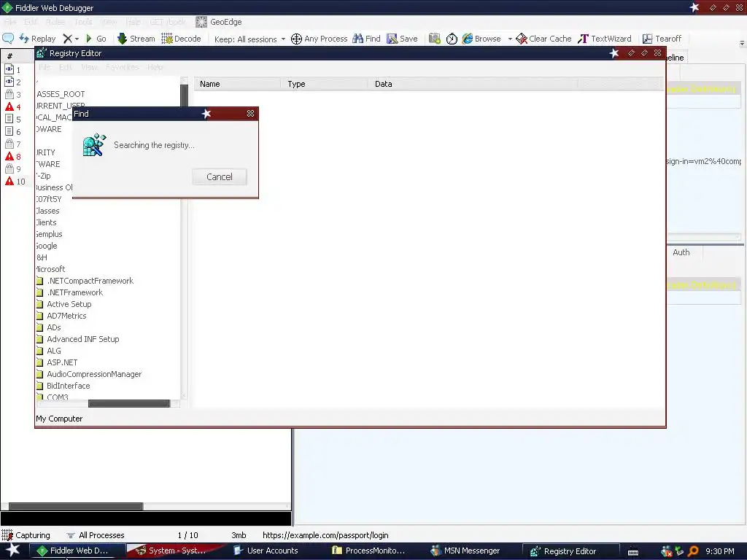The height and width of the screenshot is (560, 747).
Task: Click Tearoff in Fiddler toolbar
Action: [662, 39]
